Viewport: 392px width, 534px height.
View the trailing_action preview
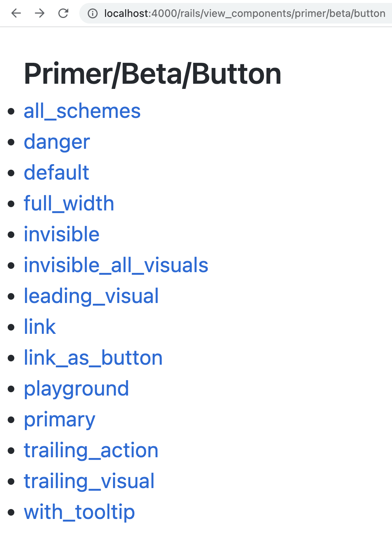pyautogui.click(x=91, y=450)
